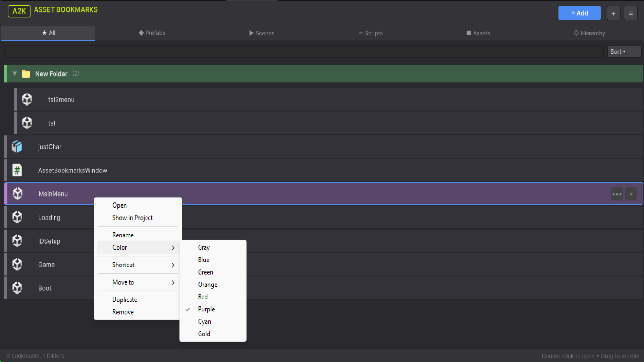Switch to the Prefabs tab
644x362 pixels.
pos(152,33)
